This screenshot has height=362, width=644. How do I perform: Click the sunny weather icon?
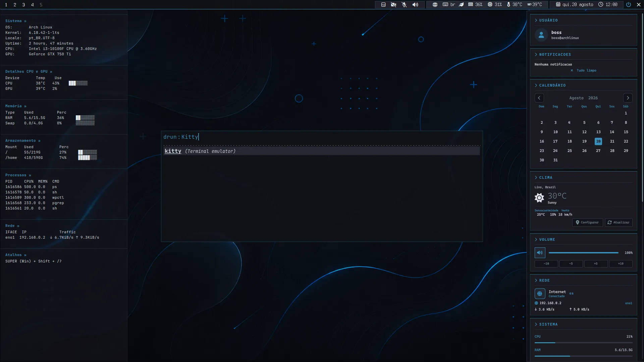click(539, 198)
